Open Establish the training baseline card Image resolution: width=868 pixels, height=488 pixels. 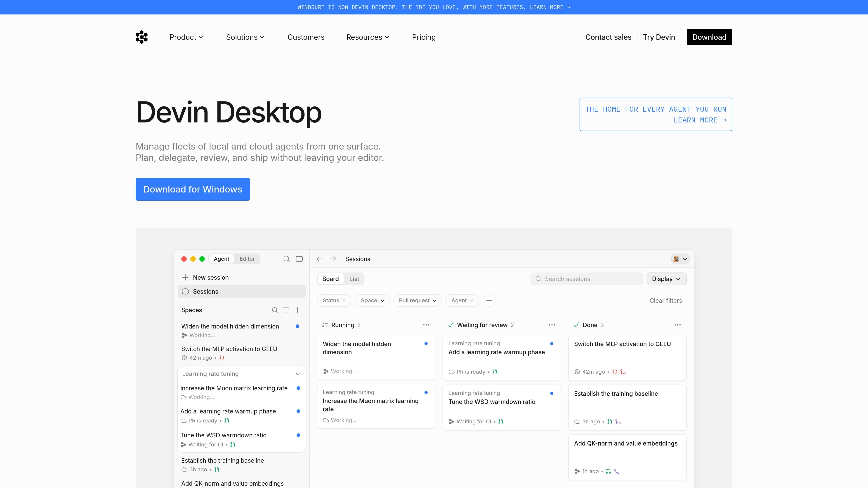(x=627, y=408)
